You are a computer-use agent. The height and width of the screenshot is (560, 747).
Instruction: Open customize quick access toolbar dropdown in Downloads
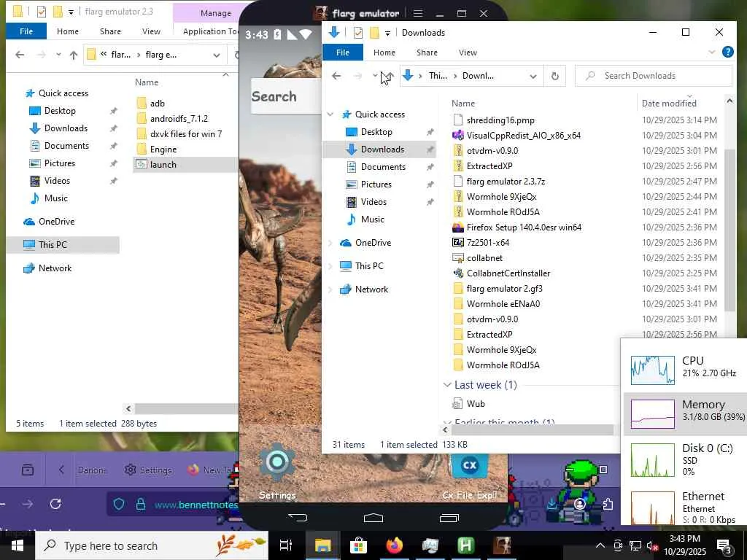388,33
